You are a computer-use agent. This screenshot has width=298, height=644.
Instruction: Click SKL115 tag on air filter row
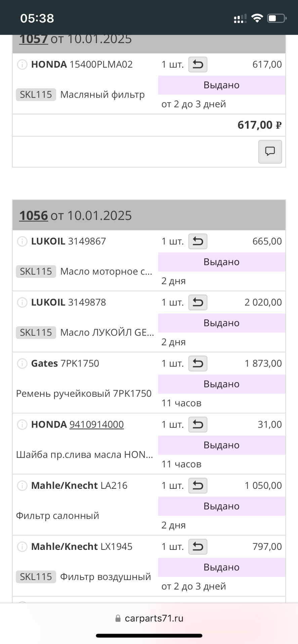(36, 577)
